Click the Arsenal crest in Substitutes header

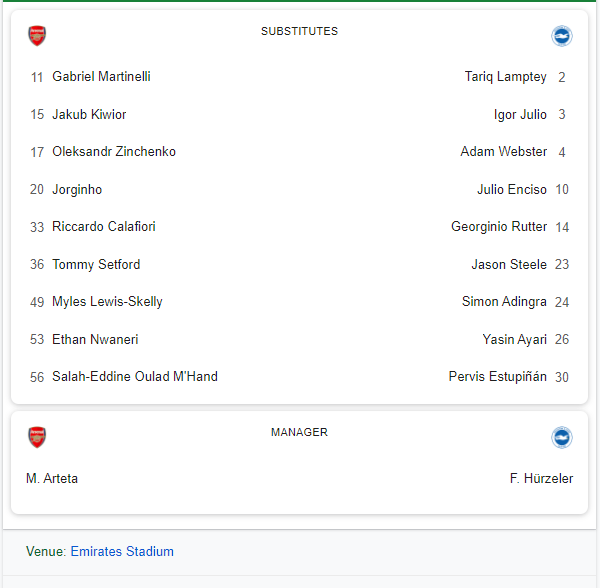click(x=37, y=36)
